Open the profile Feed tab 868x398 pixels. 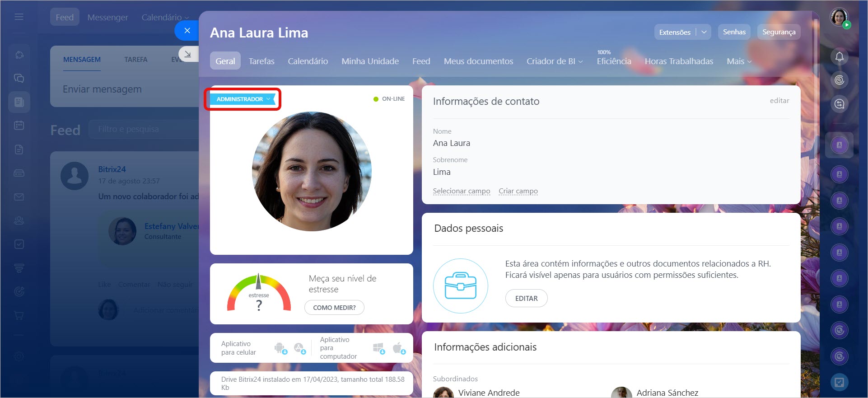421,61
